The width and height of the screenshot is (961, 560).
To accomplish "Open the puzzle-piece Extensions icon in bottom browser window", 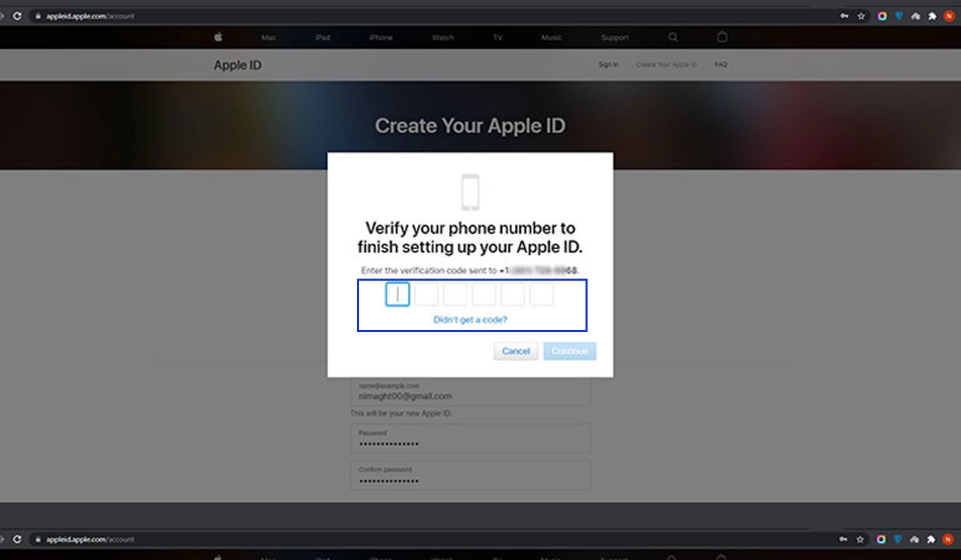I will coord(932,539).
